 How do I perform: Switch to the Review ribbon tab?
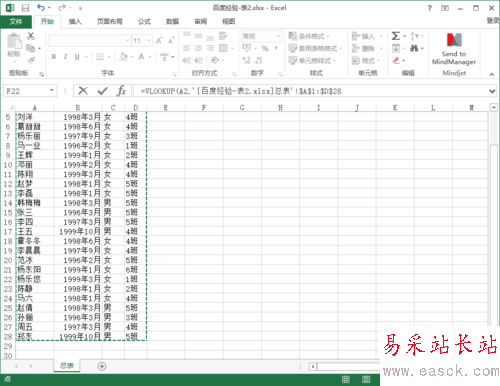201,22
